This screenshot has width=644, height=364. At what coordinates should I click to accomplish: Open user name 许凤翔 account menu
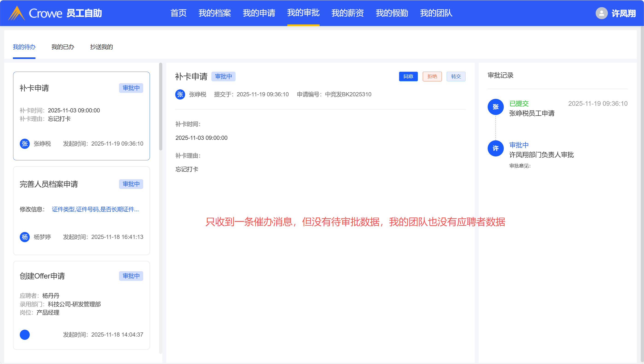[x=624, y=13]
